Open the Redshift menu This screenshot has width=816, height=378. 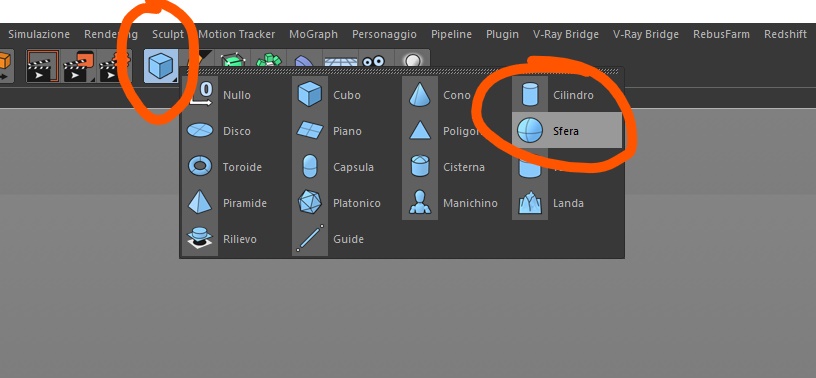click(785, 34)
